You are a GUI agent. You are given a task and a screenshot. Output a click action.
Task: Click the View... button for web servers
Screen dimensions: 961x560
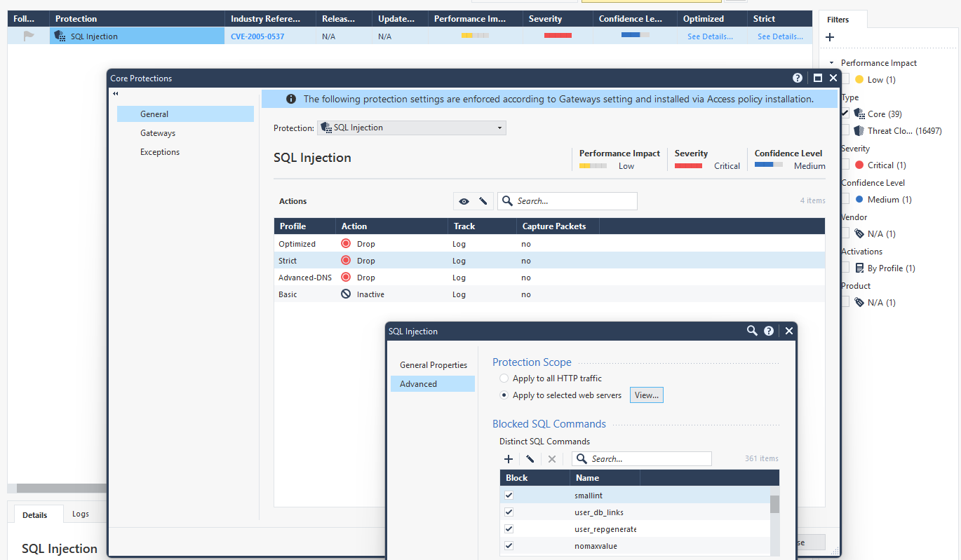point(646,395)
